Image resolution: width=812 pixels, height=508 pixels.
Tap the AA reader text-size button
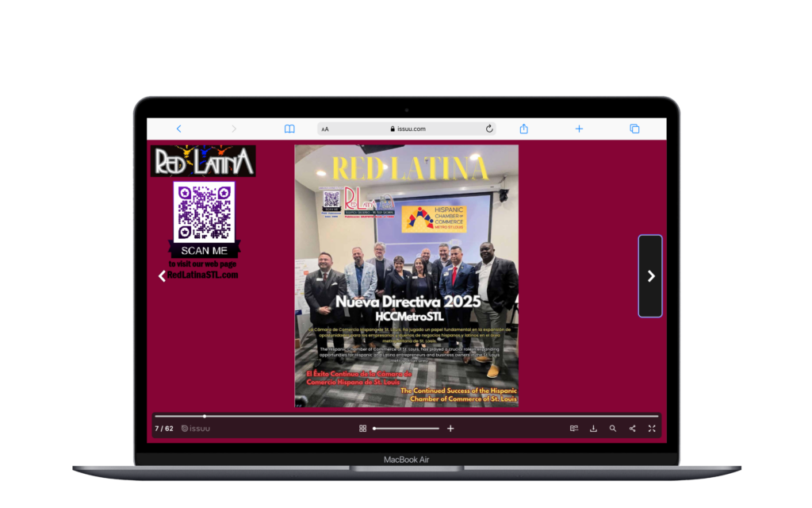[325, 129]
